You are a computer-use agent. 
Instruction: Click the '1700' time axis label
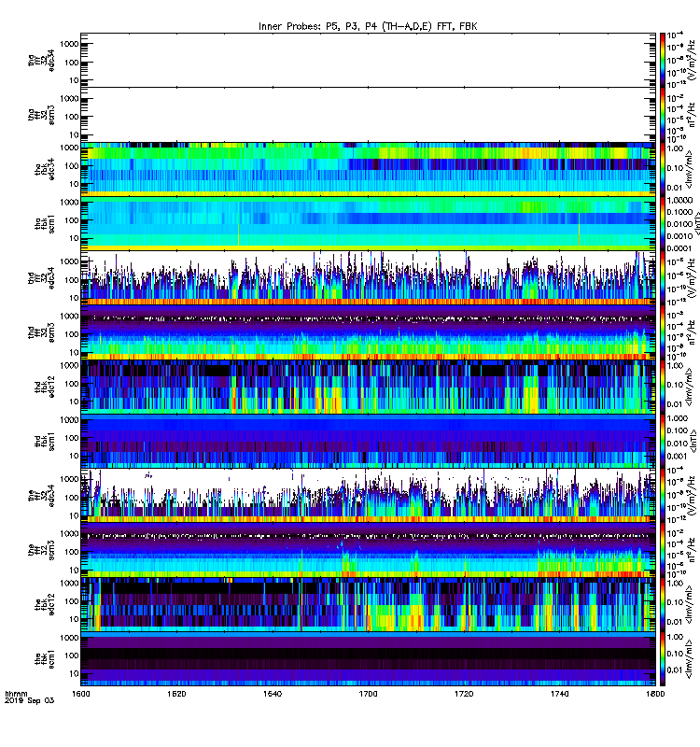(368, 694)
